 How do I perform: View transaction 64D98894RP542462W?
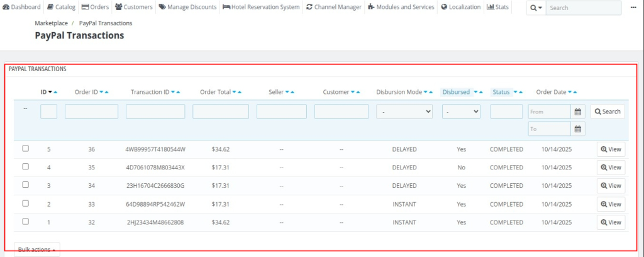611,204
